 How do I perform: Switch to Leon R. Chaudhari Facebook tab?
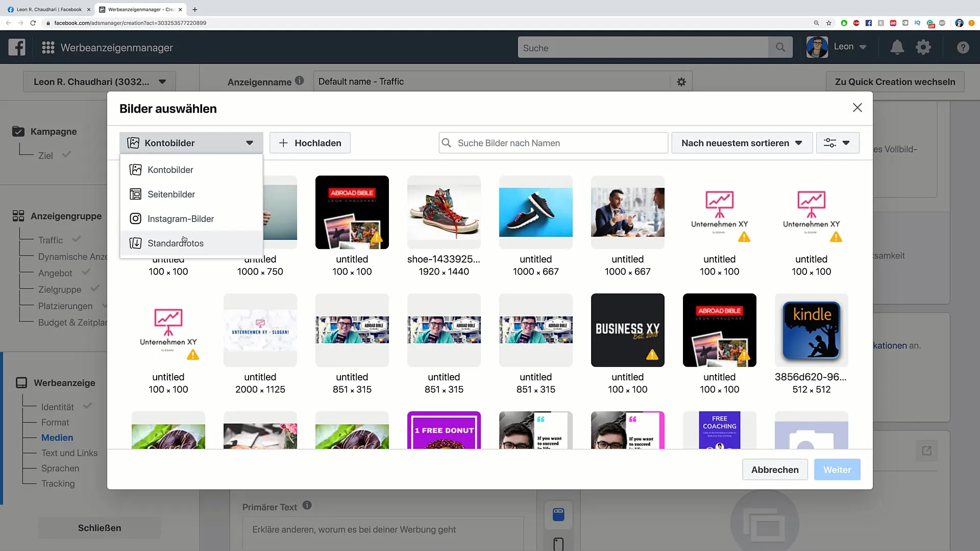pyautogui.click(x=48, y=9)
